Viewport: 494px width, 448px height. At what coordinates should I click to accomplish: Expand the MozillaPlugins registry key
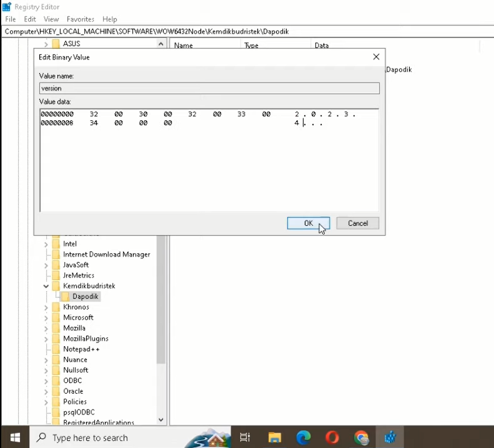pos(46,339)
